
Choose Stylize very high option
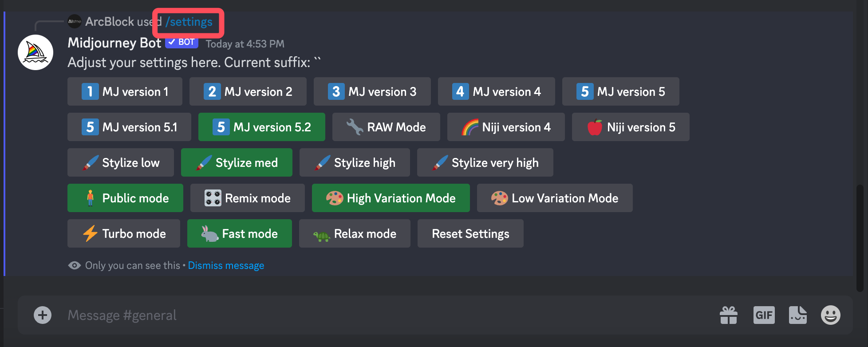485,162
